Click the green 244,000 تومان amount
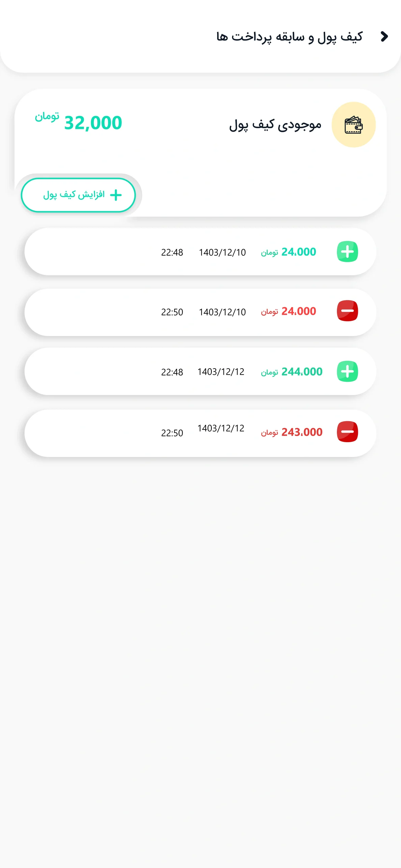Viewport: 401px width, 868px height. coord(291,372)
